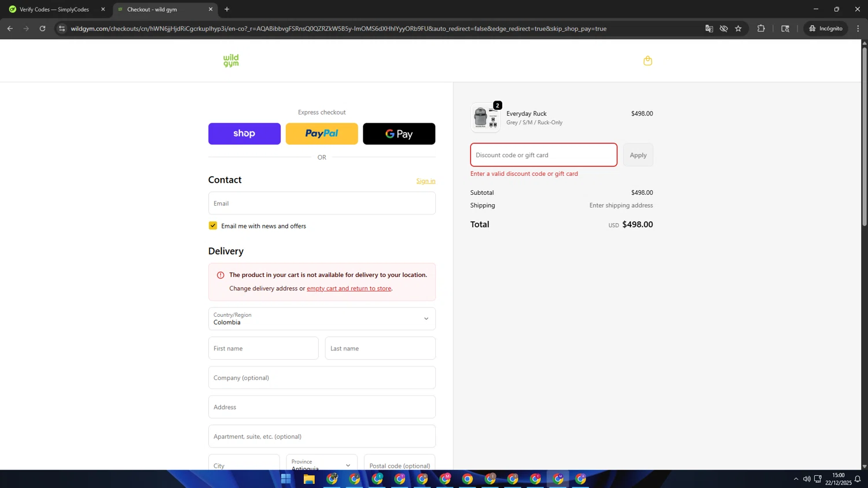868x488 pixels.
Task: Click the Grey / S/M / Ruck-Only variant text
Action: coord(534,123)
